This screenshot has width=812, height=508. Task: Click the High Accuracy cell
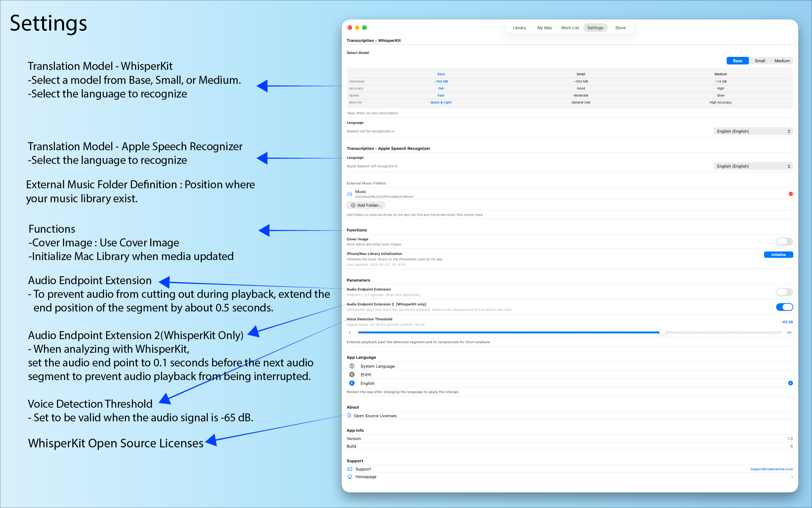point(720,103)
